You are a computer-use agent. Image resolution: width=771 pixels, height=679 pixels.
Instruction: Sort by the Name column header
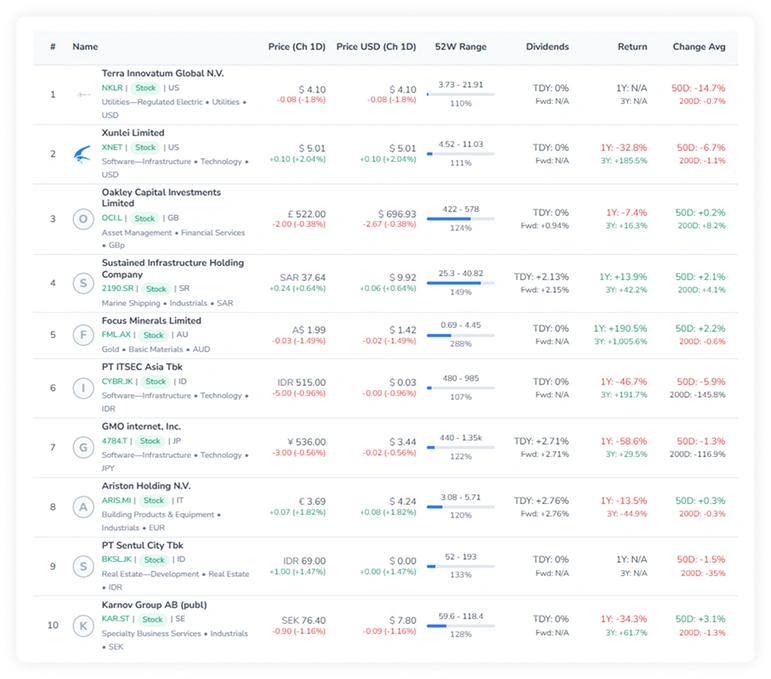[x=85, y=47]
